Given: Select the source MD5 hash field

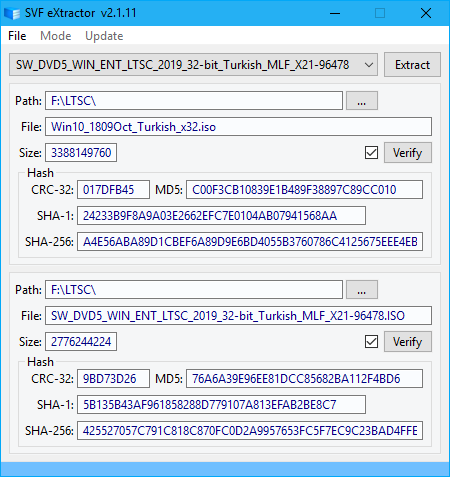Looking at the screenshot, I should pyautogui.click(x=304, y=190).
